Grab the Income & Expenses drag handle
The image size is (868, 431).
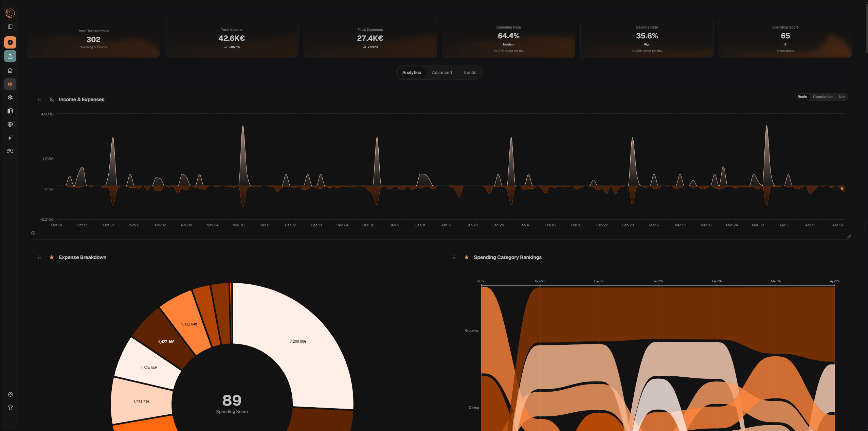pyautogui.click(x=39, y=99)
